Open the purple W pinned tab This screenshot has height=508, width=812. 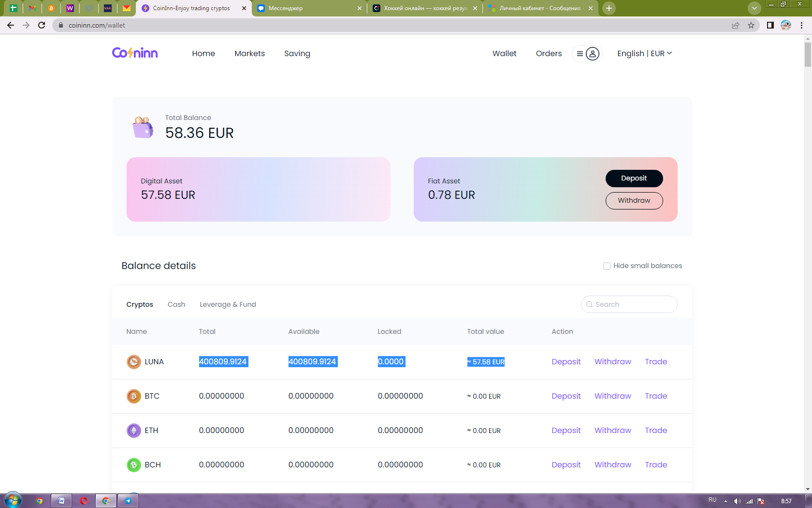[70, 8]
